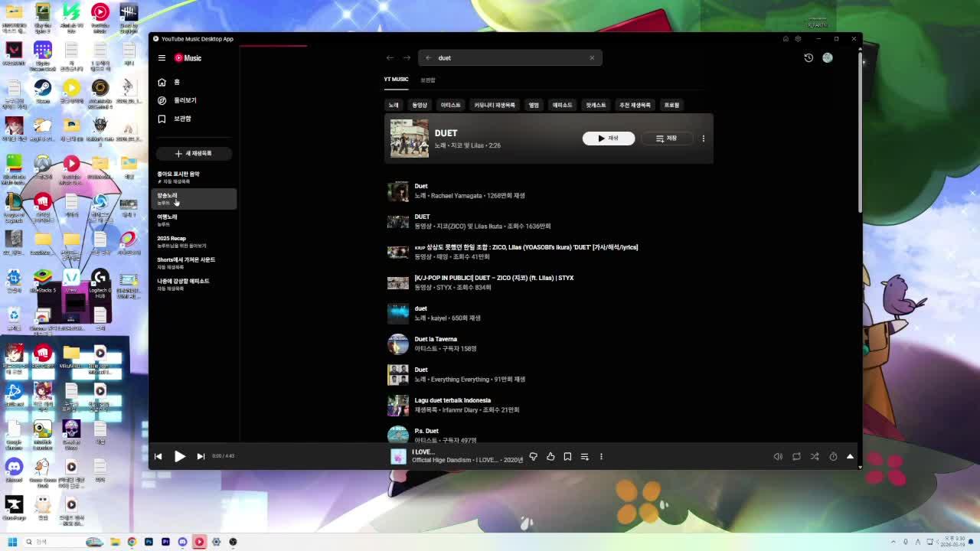Click the kaiyel duet thumbnail
This screenshot has width=980, height=551.
[398, 313]
